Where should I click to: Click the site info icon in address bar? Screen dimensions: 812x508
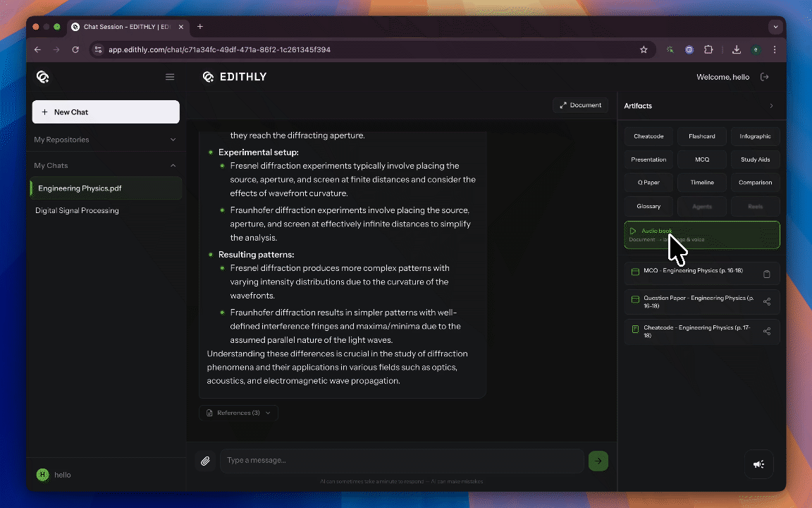click(99, 50)
